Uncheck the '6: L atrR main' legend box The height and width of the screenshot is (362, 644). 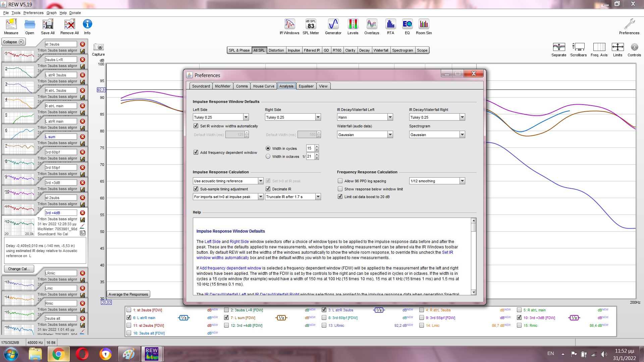point(129,317)
